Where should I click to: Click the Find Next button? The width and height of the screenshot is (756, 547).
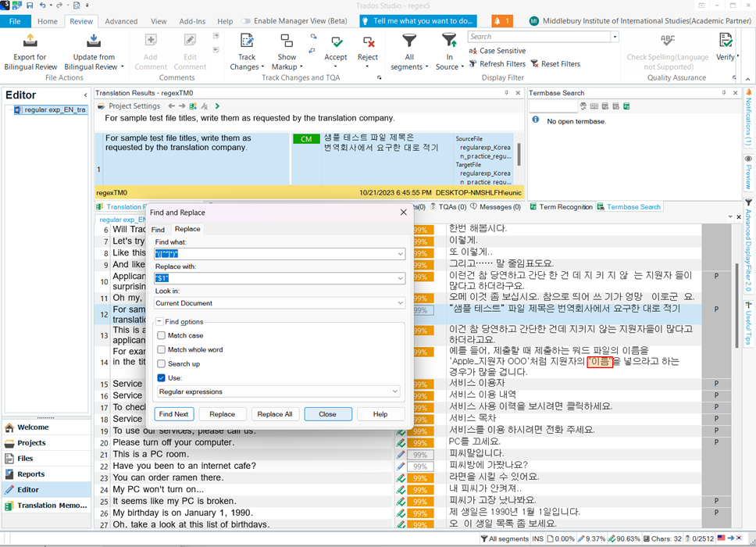173,414
